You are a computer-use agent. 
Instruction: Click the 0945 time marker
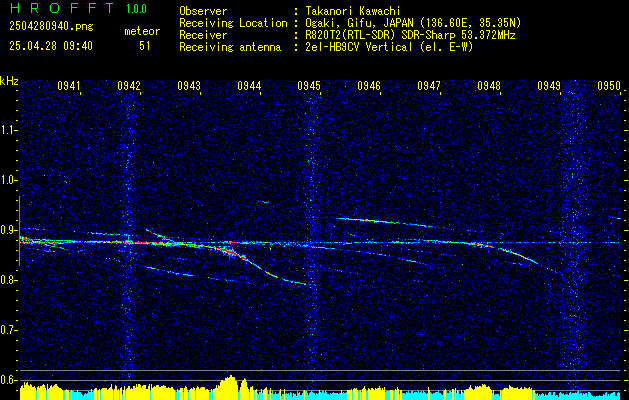click(x=309, y=85)
